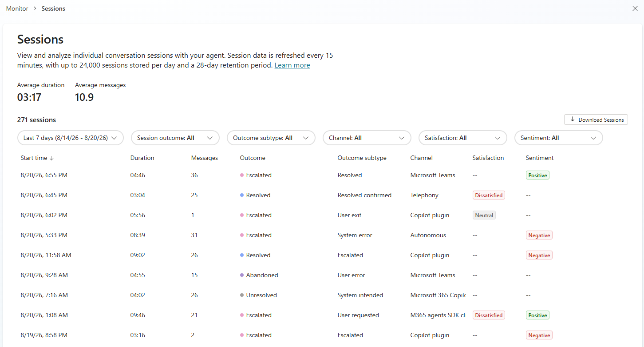Click the Telephony channel cell

pyautogui.click(x=424, y=195)
